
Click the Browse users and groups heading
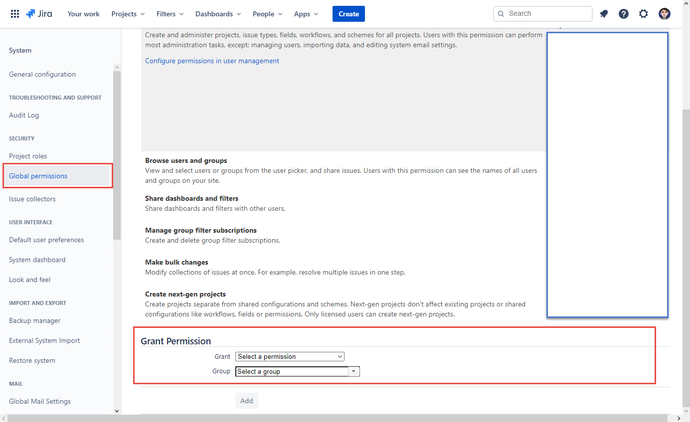click(186, 161)
